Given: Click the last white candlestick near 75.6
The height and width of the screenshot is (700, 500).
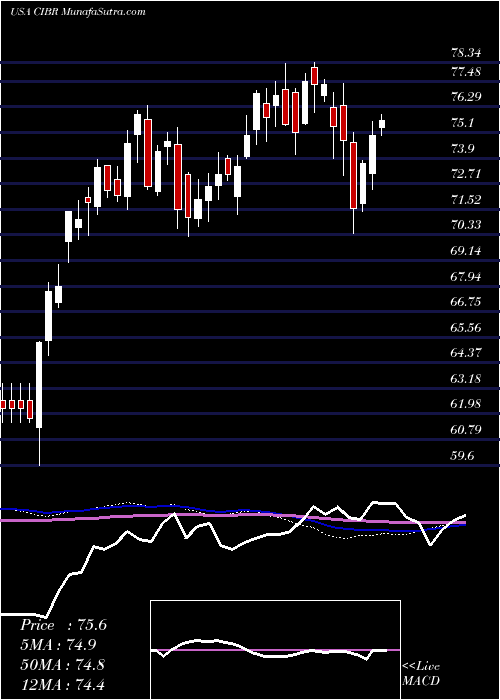Looking at the screenshot, I should pyautogui.click(x=382, y=124).
